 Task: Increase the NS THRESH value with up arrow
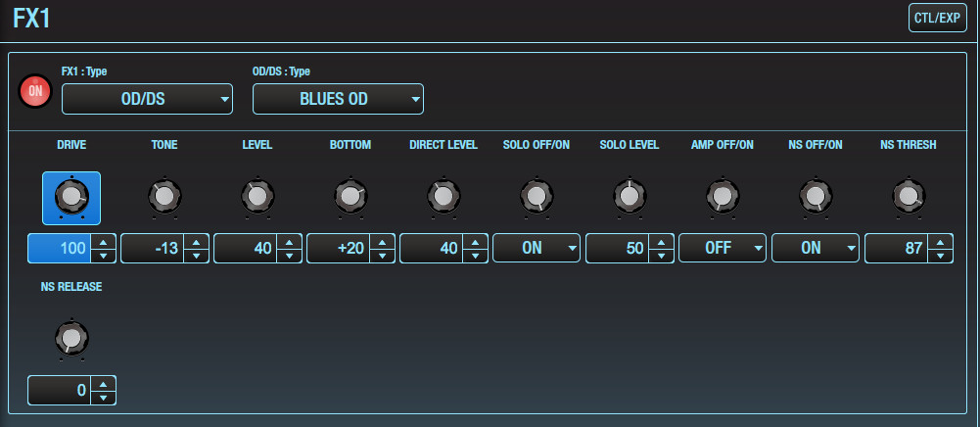point(941,241)
